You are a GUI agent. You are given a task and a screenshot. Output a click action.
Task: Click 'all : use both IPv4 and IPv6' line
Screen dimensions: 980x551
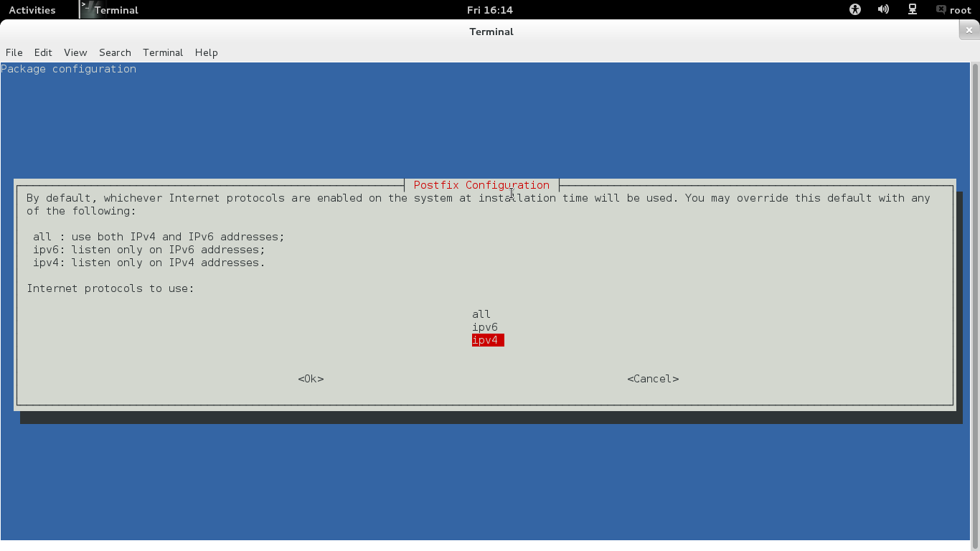click(x=159, y=237)
